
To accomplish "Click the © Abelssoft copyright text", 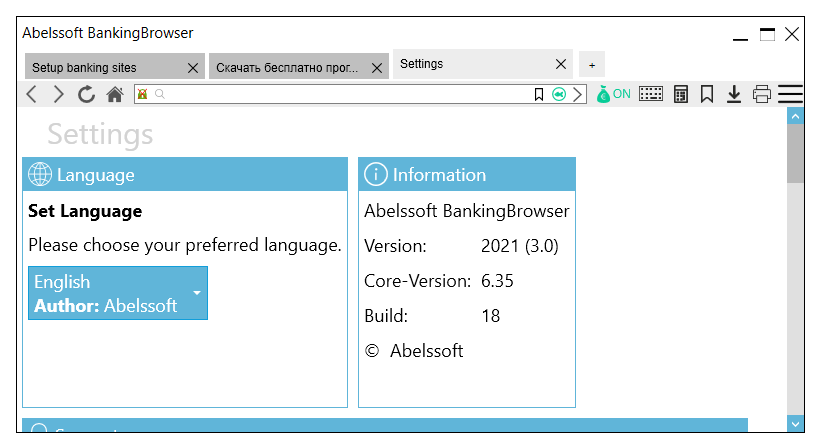I will (414, 351).
